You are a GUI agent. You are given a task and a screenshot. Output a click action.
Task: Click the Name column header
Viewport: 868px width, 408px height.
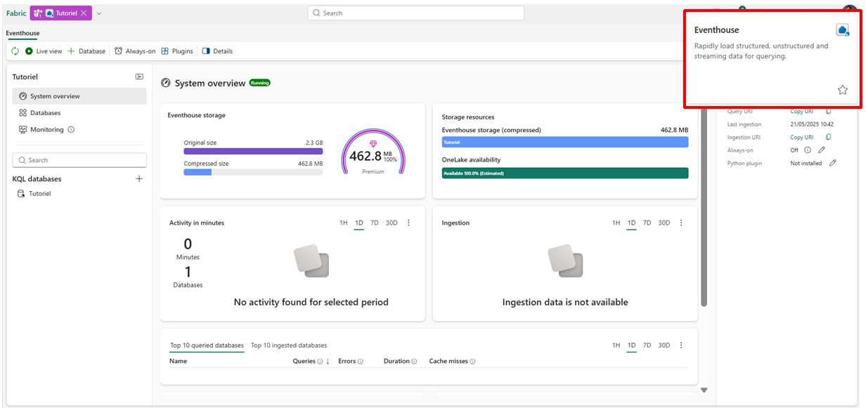point(179,362)
